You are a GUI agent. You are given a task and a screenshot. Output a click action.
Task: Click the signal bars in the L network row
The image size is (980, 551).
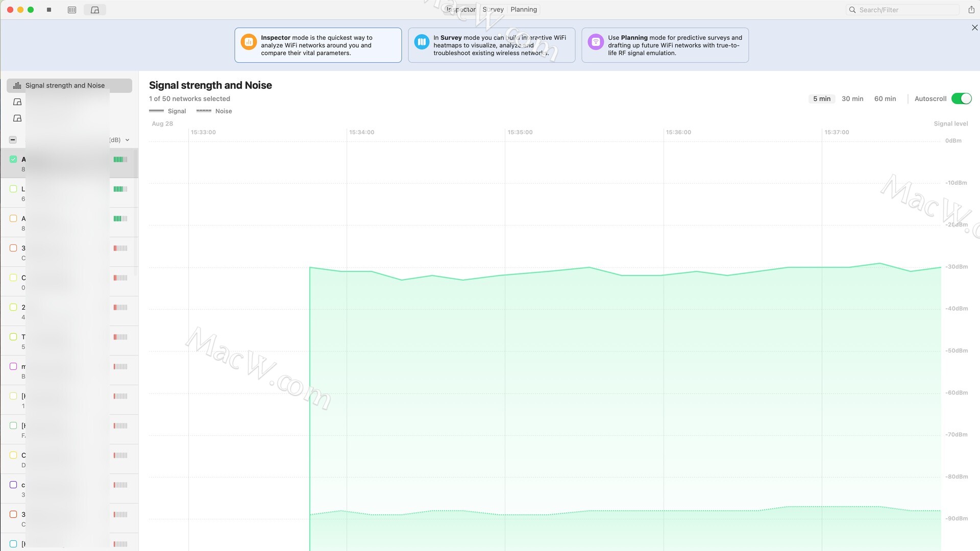(x=120, y=189)
